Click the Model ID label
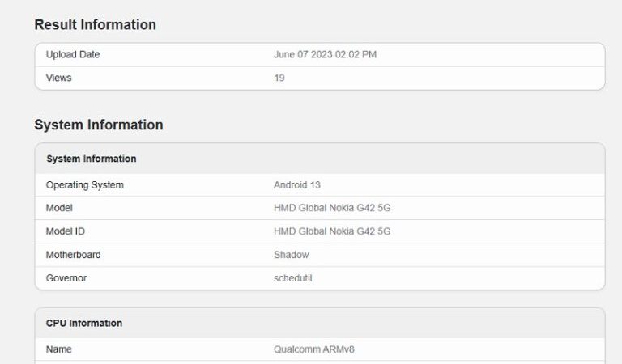 click(x=66, y=232)
